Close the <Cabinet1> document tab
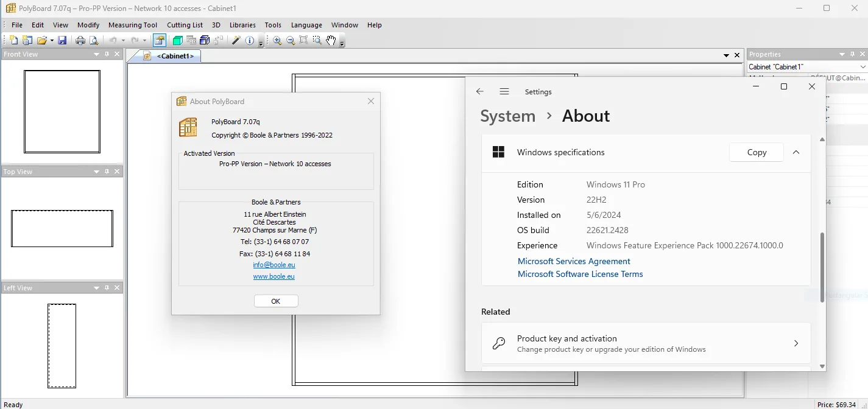The image size is (868, 409). coord(738,55)
